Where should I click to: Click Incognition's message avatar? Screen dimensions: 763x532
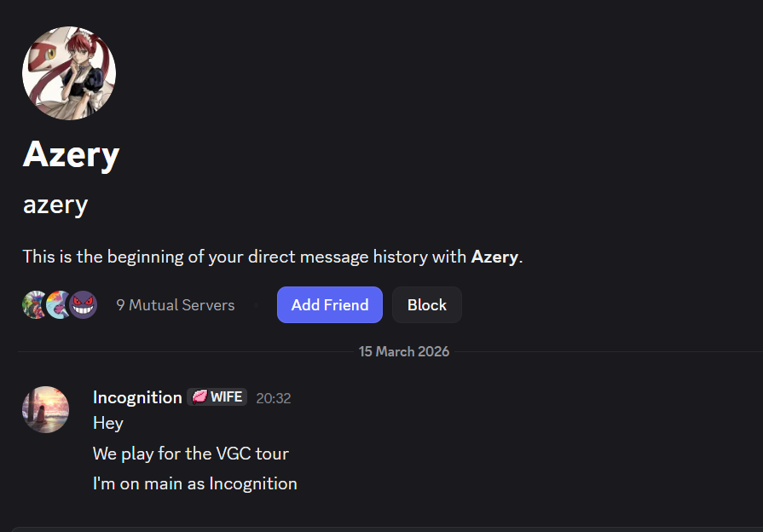pos(45,409)
